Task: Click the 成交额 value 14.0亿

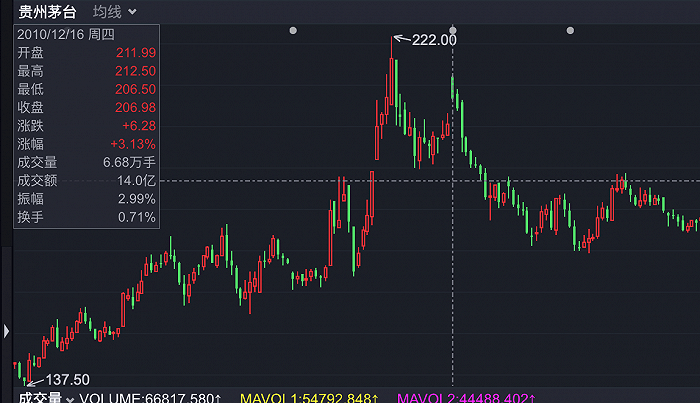Action: pyautogui.click(x=136, y=181)
